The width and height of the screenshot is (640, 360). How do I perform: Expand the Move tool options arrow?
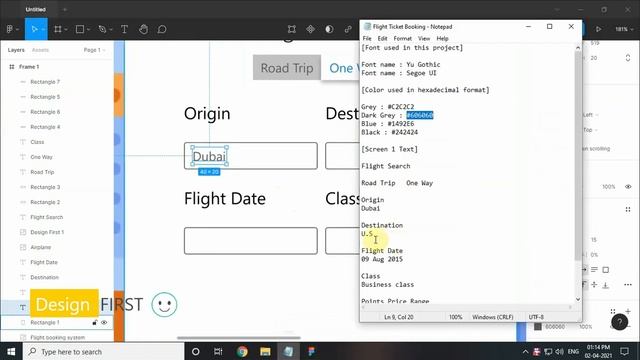click(x=43, y=29)
